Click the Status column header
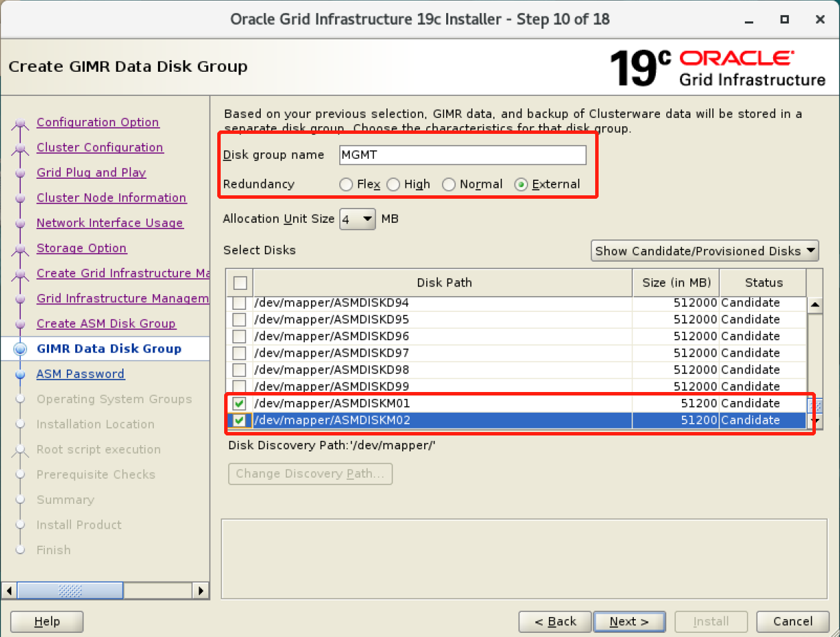 pos(763,282)
